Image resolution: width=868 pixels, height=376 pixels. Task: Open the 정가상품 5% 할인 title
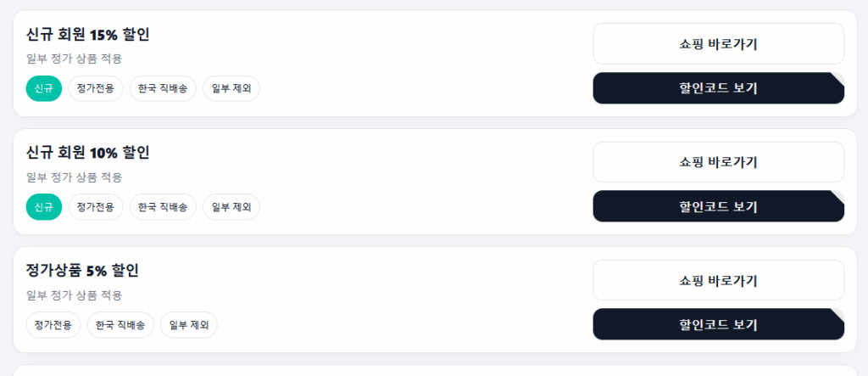[x=82, y=271]
